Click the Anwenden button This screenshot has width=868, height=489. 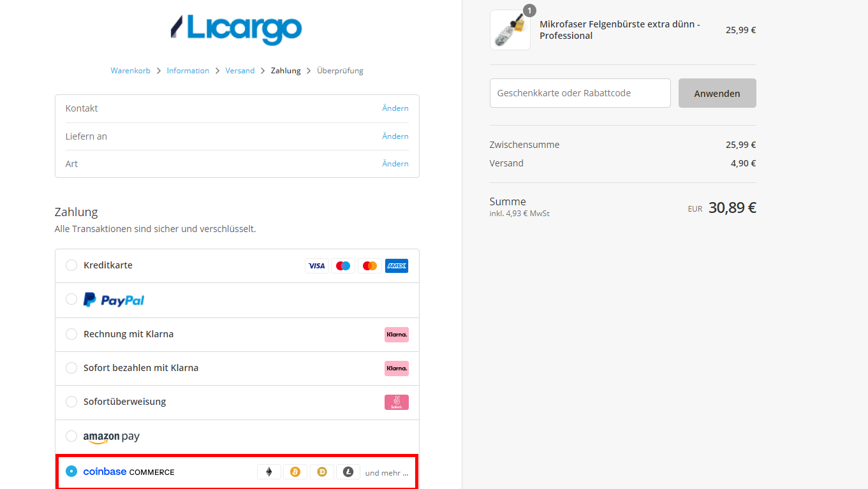[x=717, y=93]
